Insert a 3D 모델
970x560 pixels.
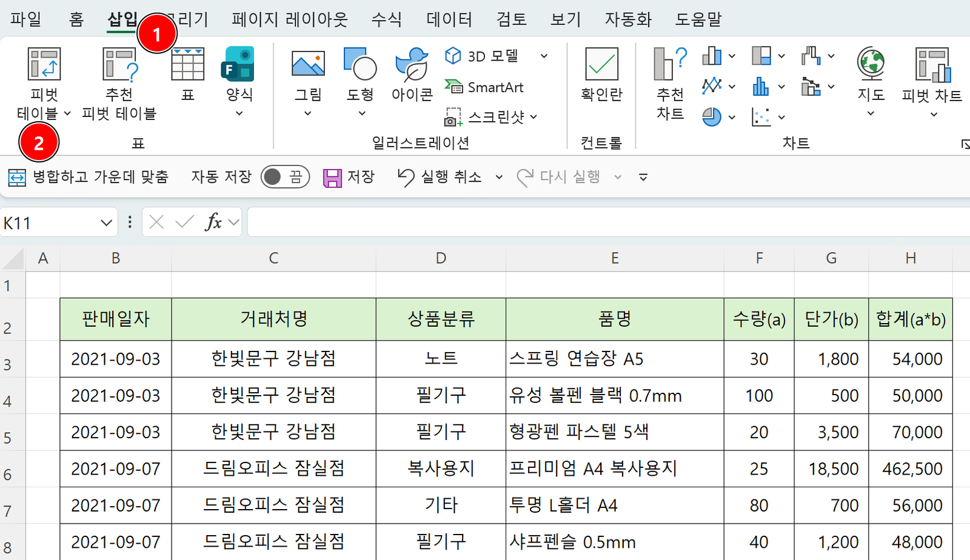[482, 56]
